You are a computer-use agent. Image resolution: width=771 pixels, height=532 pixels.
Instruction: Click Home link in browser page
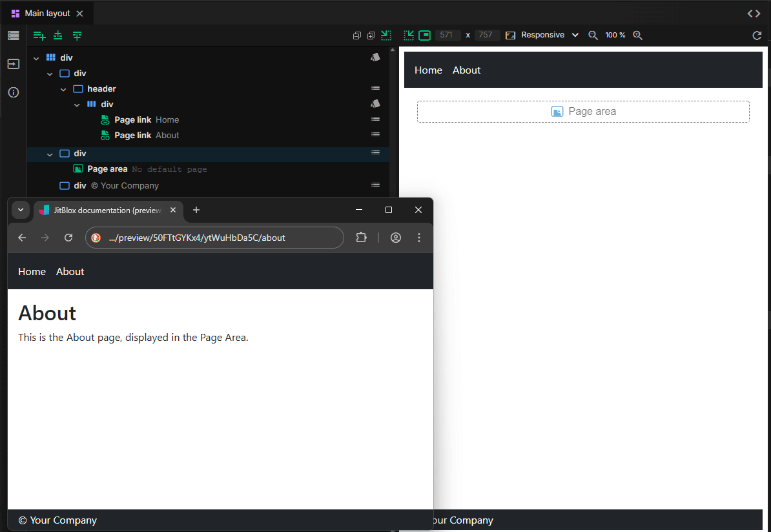coord(32,271)
